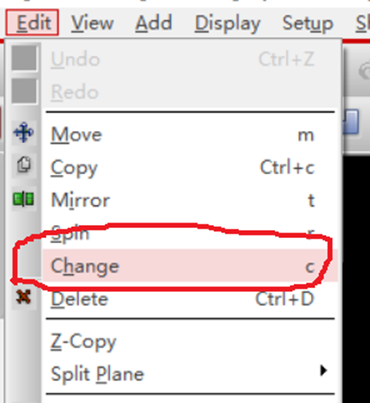370x403 pixels.
Task: Select the Mirror command text
Action: (80, 201)
